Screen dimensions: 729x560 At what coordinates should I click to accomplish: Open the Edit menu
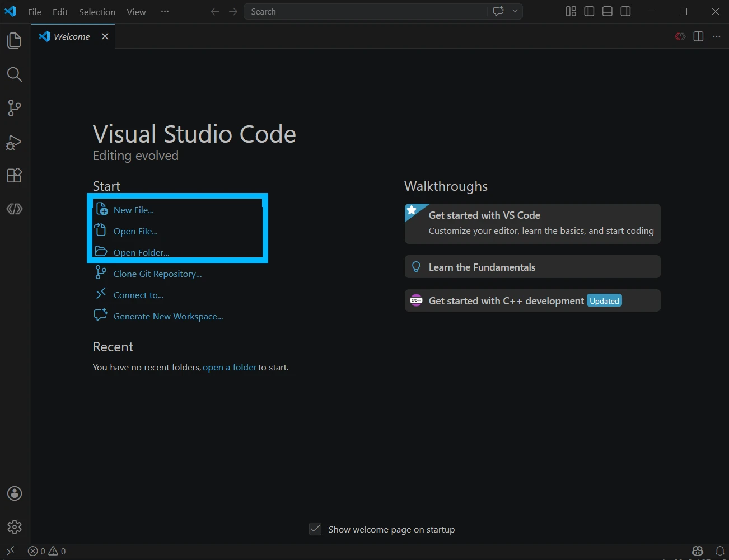[x=60, y=12]
